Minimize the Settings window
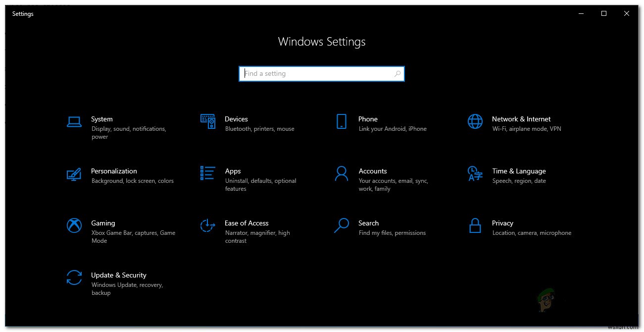 point(582,14)
